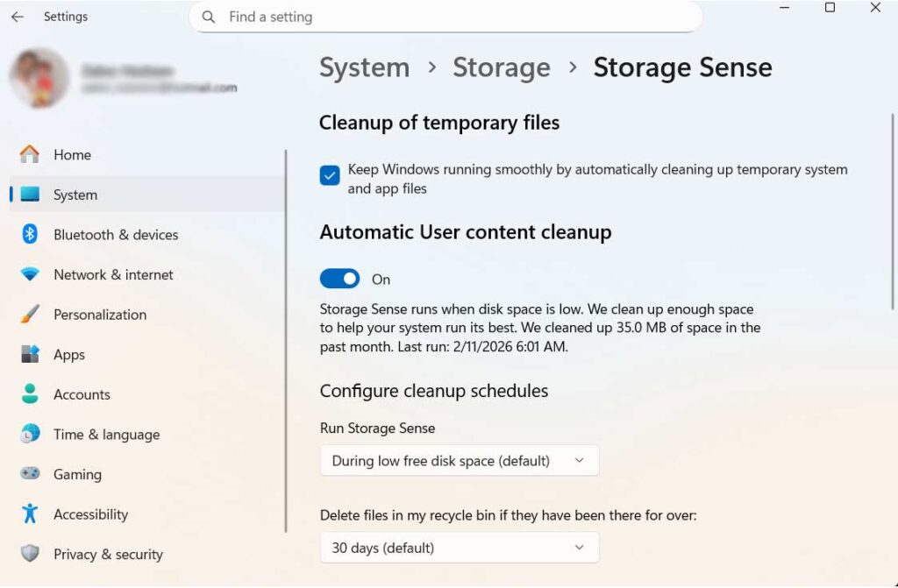Click the Find a setting search box
The height and width of the screenshot is (588, 898).
[x=445, y=17]
